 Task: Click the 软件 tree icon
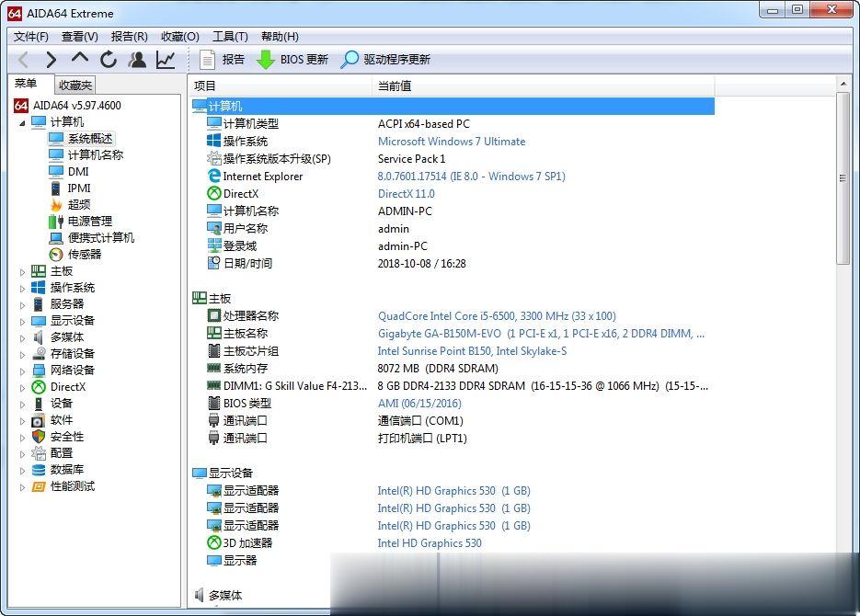(x=39, y=420)
